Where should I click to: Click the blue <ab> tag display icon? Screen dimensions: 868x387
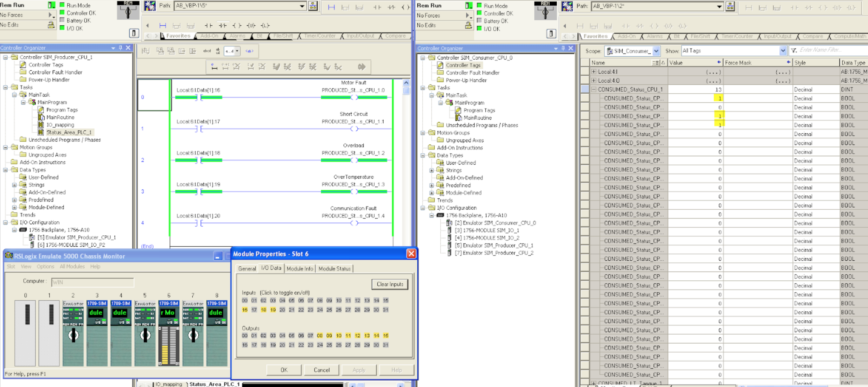point(249,51)
